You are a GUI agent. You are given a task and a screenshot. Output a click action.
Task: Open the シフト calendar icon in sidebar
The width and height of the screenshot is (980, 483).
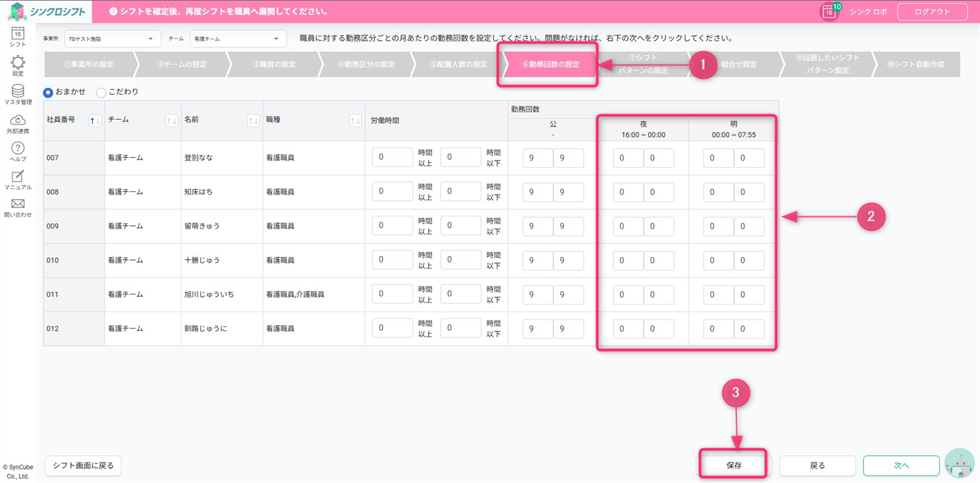(18, 33)
